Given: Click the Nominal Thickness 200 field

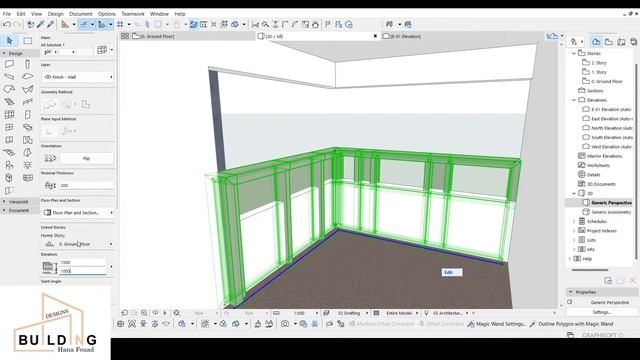Looking at the screenshot, I should pyautogui.click(x=87, y=185).
